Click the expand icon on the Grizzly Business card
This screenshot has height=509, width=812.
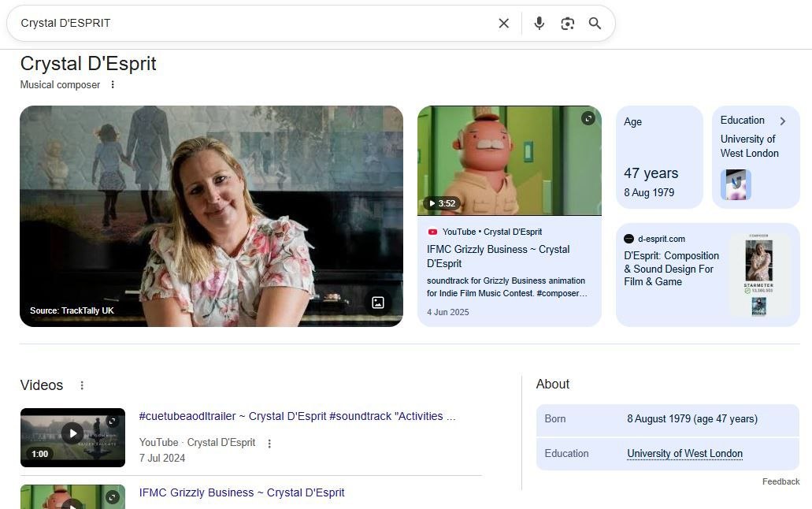[588, 119]
